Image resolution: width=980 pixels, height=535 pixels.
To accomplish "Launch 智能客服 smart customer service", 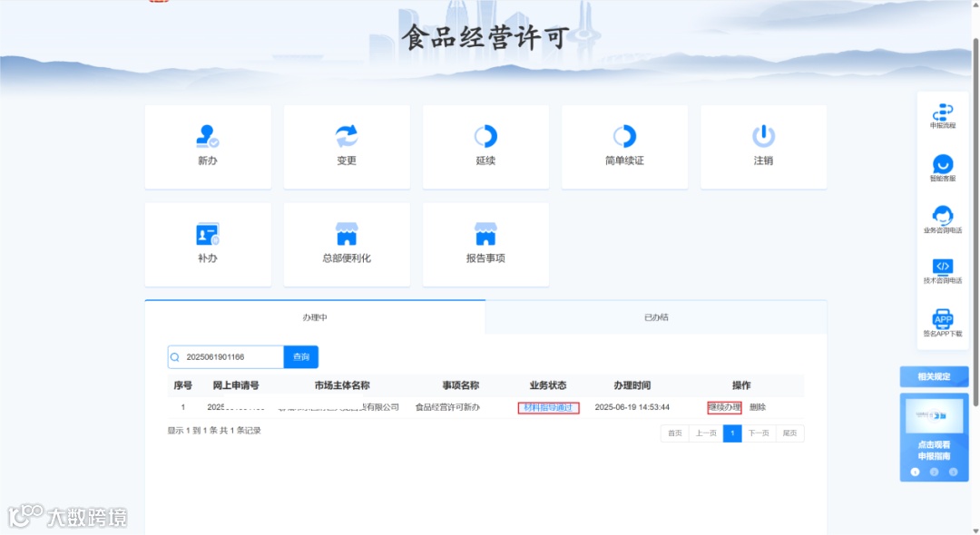I will coord(943,168).
